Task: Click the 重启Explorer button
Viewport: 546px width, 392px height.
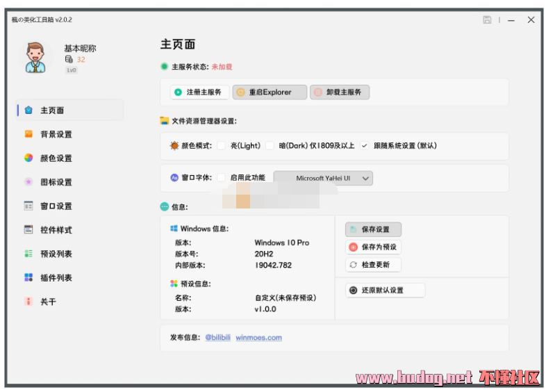Action: [x=270, y=92]
